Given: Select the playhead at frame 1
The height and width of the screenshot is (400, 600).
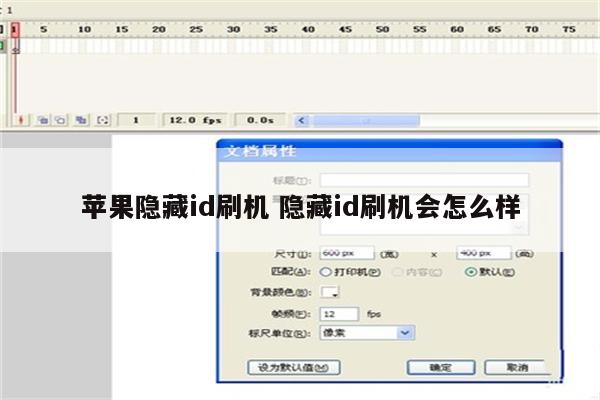Looking at the screenshot, I should point(15,30).
